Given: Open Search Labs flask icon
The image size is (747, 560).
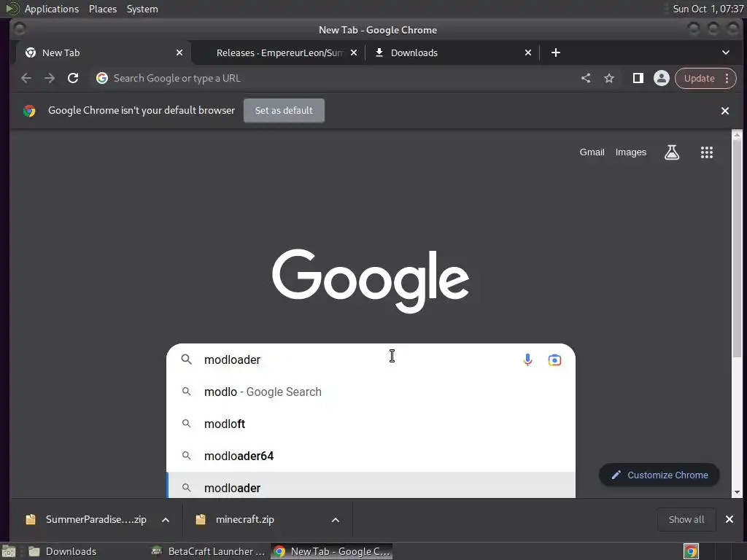Looking at the screenshot, I should [672, 152].
